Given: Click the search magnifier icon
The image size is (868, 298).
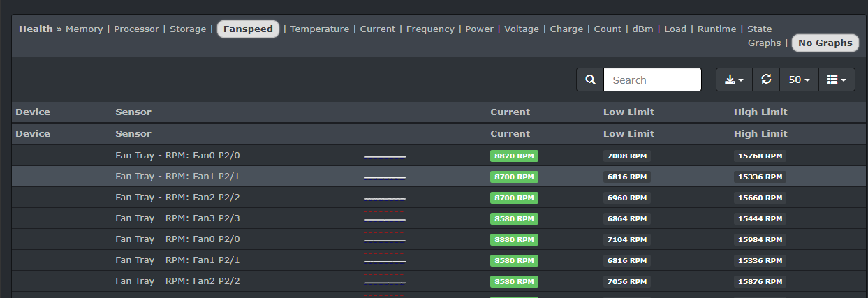Looking at the screenshot, I should (590, 80).
